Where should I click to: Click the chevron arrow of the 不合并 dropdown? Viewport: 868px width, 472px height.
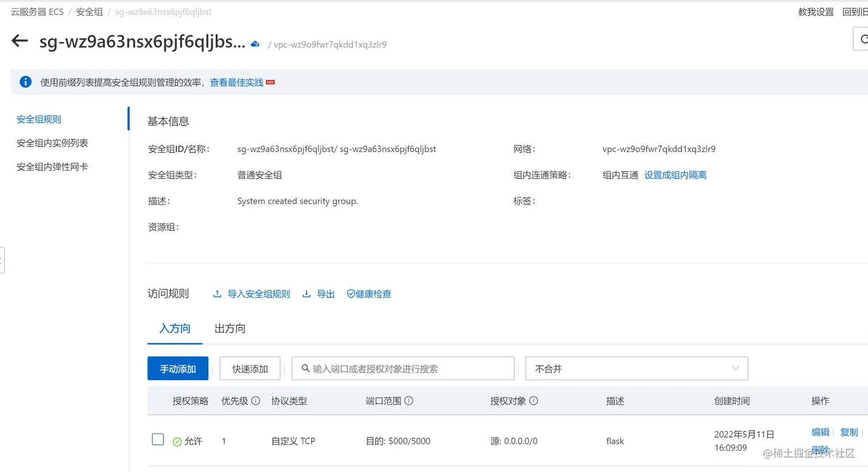[x=735, y=368]
